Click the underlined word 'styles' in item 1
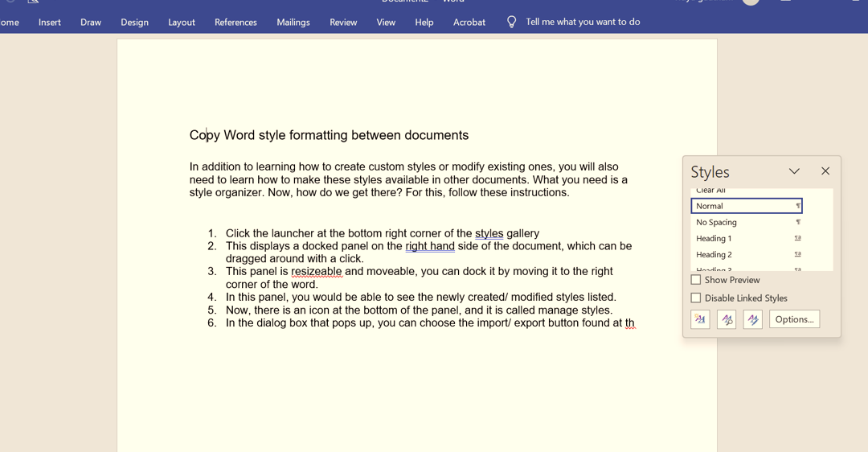 tap(489, 233)
